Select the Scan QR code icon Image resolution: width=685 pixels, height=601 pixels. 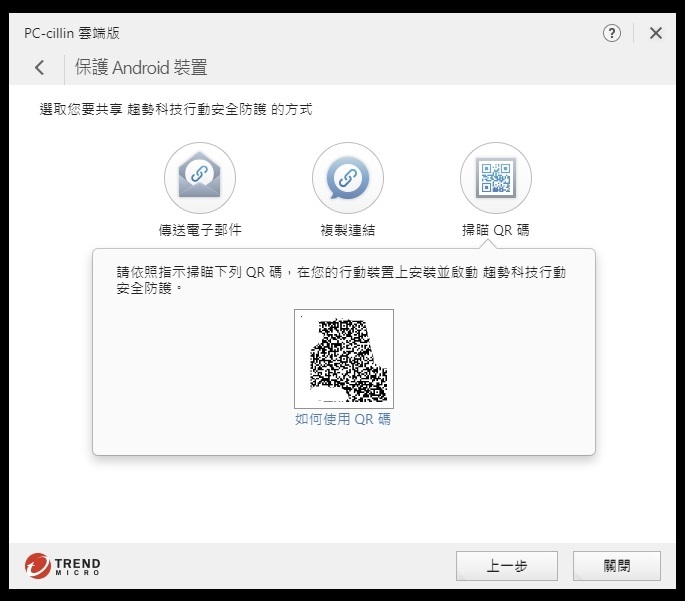click(496, 178)
